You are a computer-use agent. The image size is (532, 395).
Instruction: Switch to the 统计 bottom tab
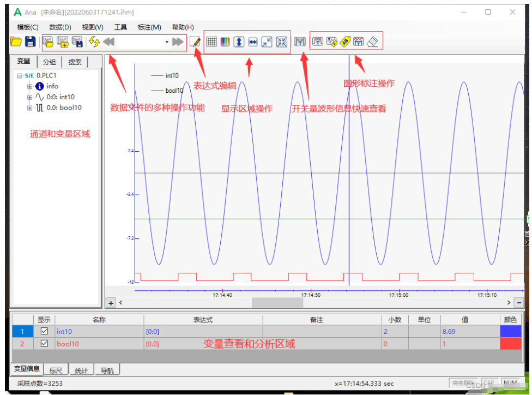tap(81, 370)
